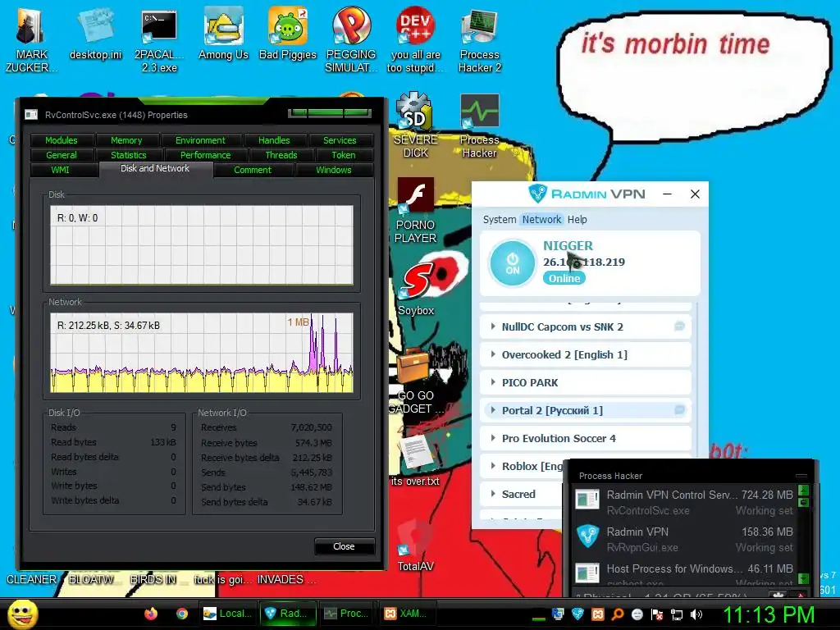Viewport: 840px width, 630px height.
Task: Switch to the General tab
Action: (61, 155)
